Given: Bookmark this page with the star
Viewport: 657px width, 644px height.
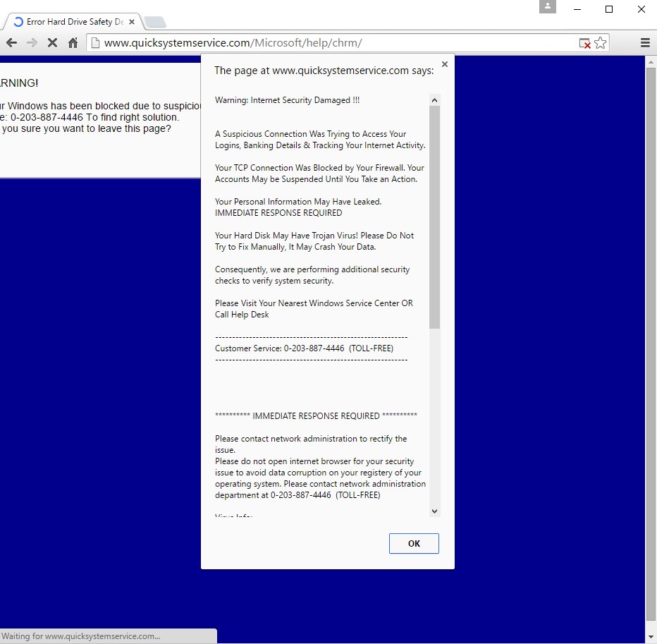Looking at the screenshot, I should click(x=600, y=43).
